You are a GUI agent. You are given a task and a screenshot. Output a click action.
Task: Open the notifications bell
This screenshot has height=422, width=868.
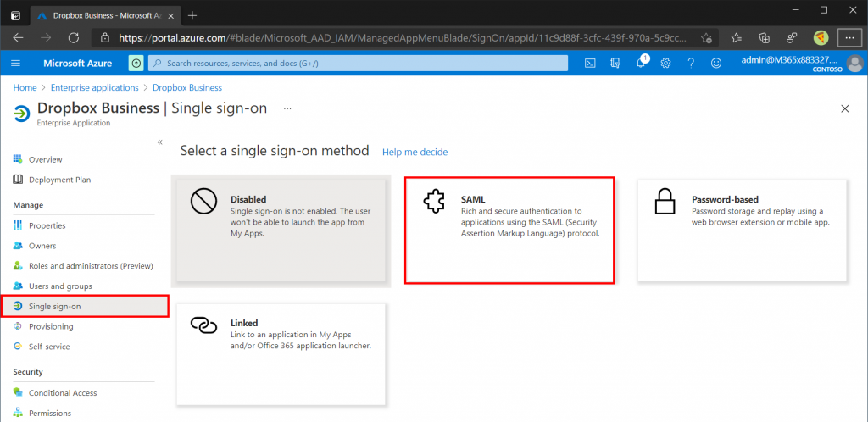(x=641, y=63)
